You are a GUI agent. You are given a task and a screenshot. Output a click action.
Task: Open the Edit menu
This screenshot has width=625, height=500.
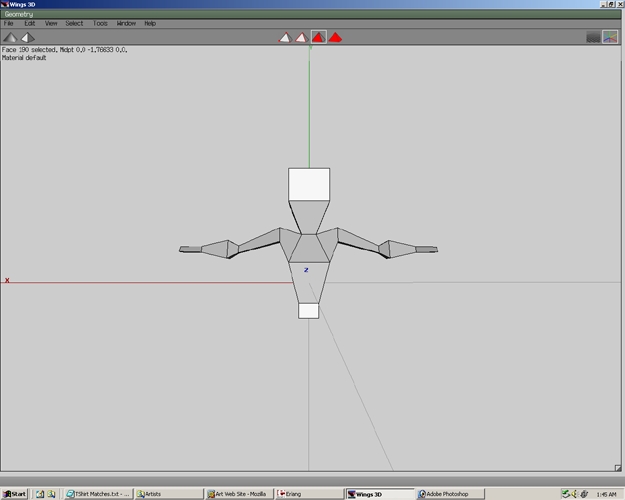(29, 24)
